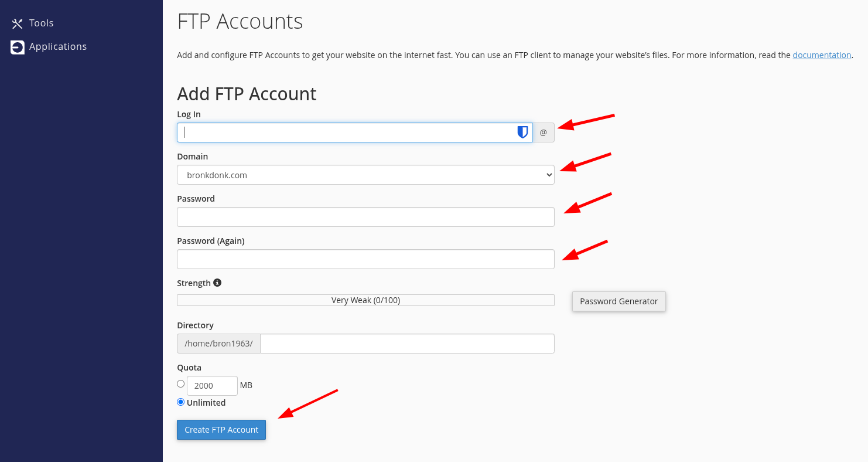Screen dimensions: 868x462
Task: Open the Strength info tooltip icon
Action: (217, 282)
